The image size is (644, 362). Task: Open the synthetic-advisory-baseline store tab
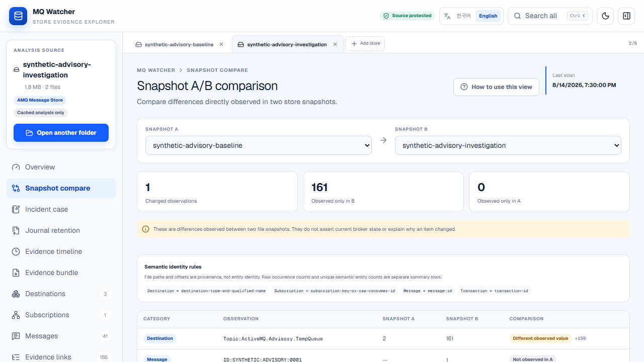pyautogui.click(x=175, y=44)
